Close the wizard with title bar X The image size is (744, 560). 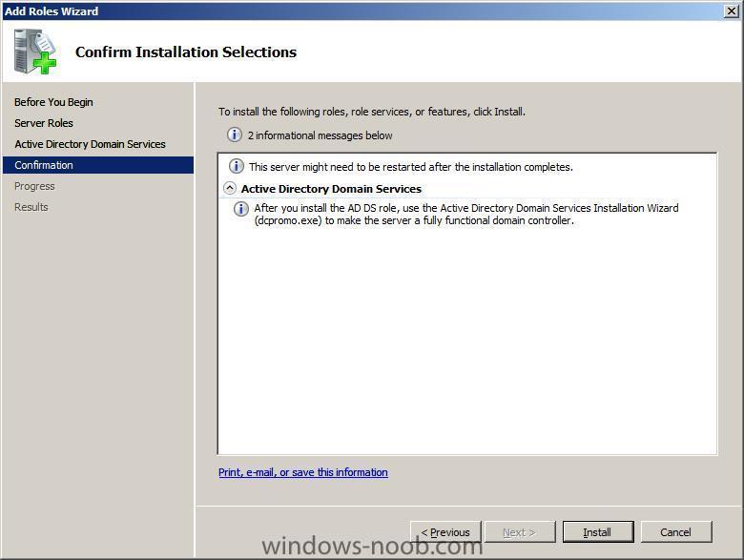tap(732, 10)
